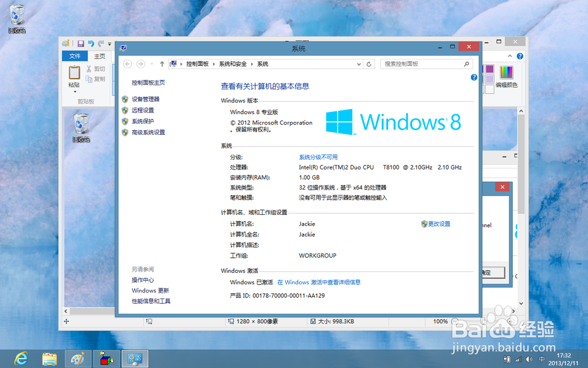Open Paint quick access toolbar customize dropdown
This screenshot has width=588, height=368.
coord(109,44)
